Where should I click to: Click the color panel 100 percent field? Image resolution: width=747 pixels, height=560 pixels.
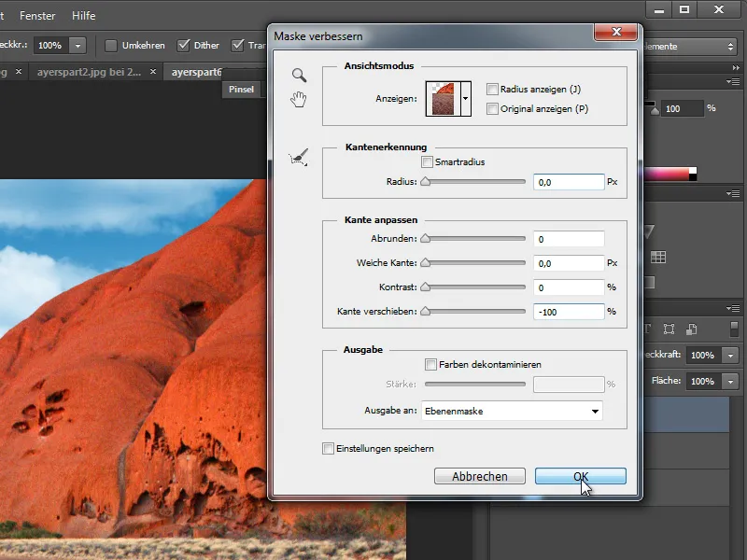click(683, 108)
